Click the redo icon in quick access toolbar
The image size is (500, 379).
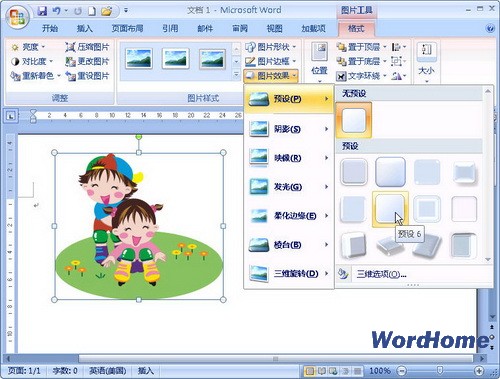tap(78, 11)
